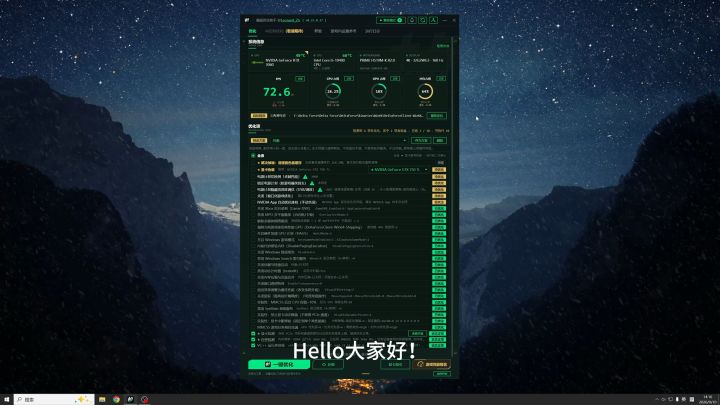Click the NVIDIA logo on the GPU card

(258, 62)
